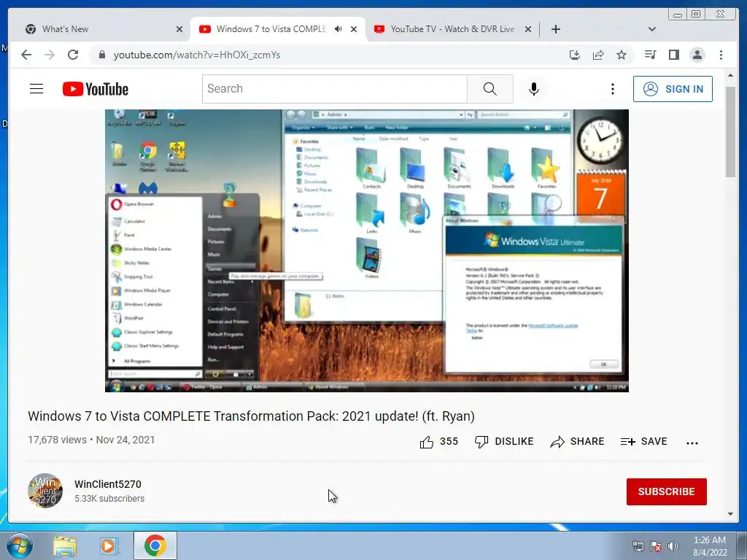747x560 pixels.
Task: Like the video with thumbs up
Action: click(x=427, y=442)
